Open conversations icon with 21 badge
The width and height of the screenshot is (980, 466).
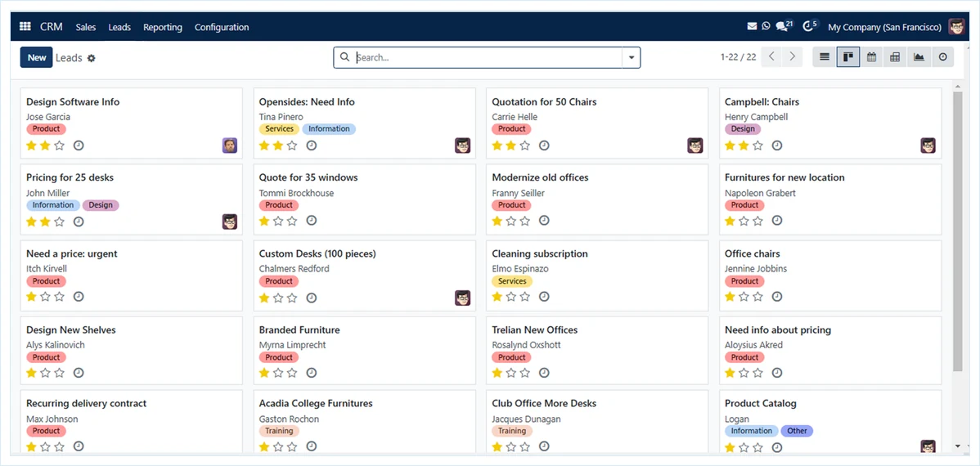click(x=784, y=26)
